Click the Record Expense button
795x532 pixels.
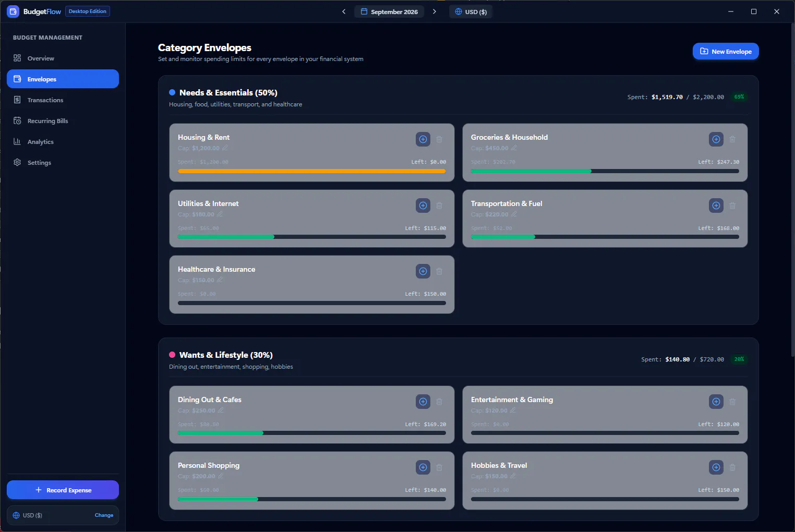(63, 490)
